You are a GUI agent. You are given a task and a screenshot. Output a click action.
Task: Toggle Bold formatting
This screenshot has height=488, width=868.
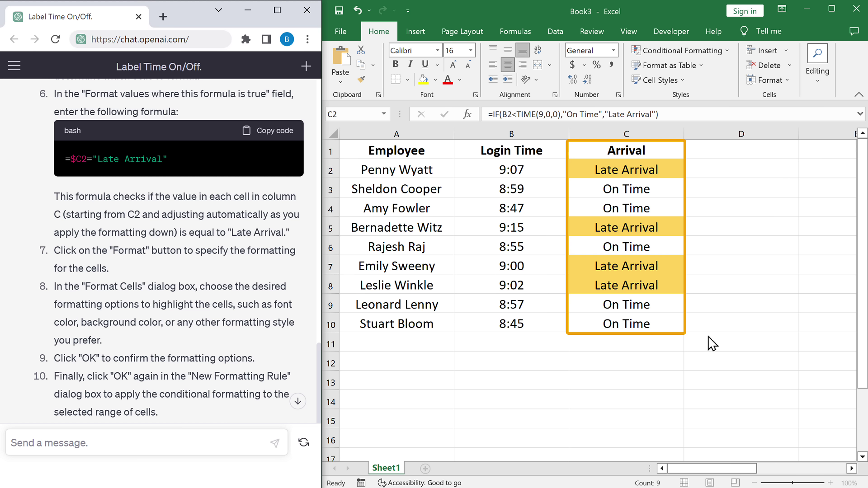[x=396, y=65]
